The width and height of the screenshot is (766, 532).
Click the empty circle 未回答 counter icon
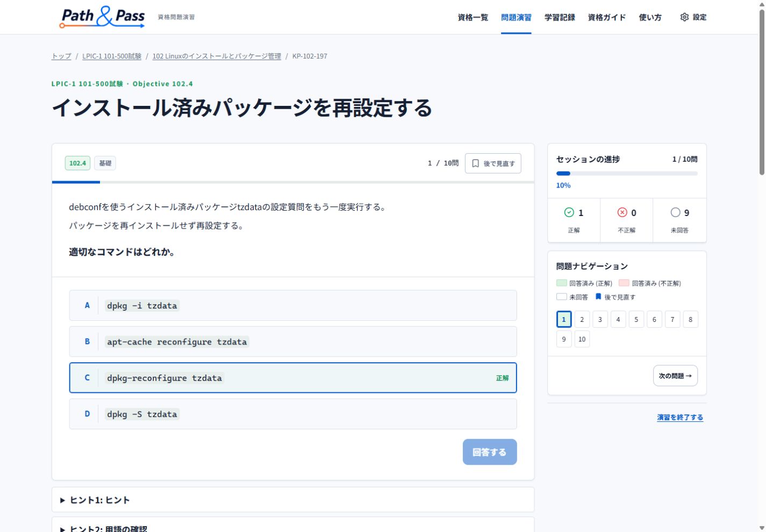675,212
